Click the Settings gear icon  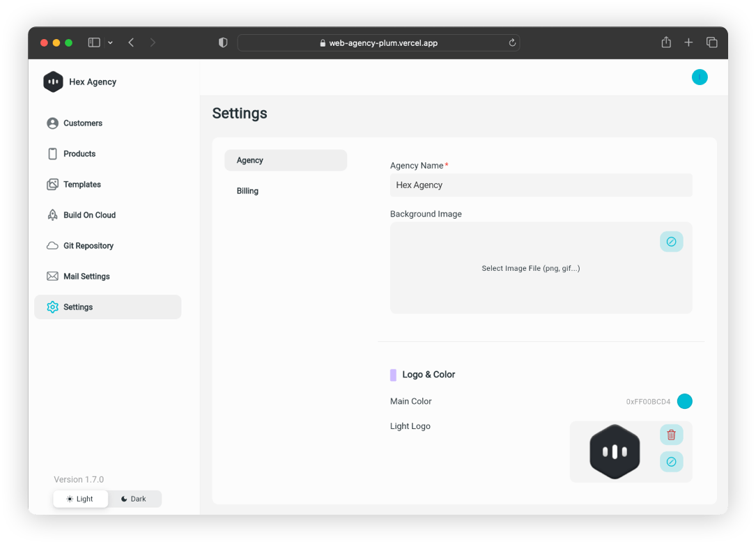(52, 307)
